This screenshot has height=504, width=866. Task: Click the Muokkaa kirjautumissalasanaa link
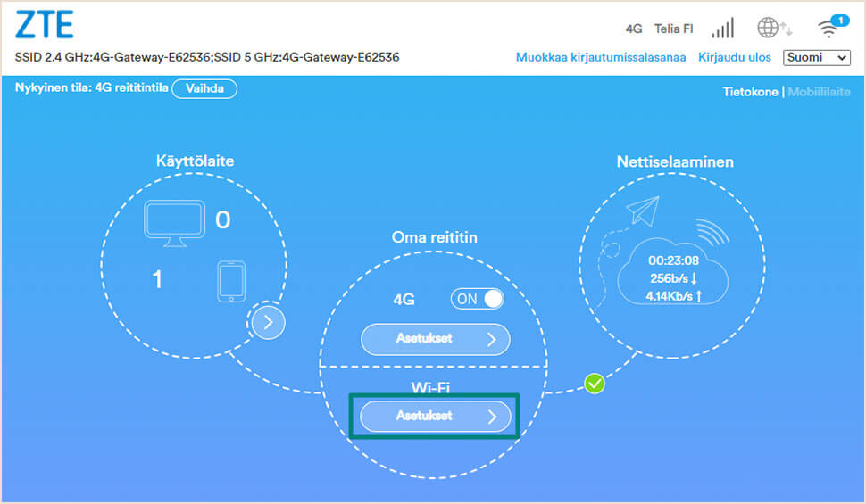pos(601,57)
